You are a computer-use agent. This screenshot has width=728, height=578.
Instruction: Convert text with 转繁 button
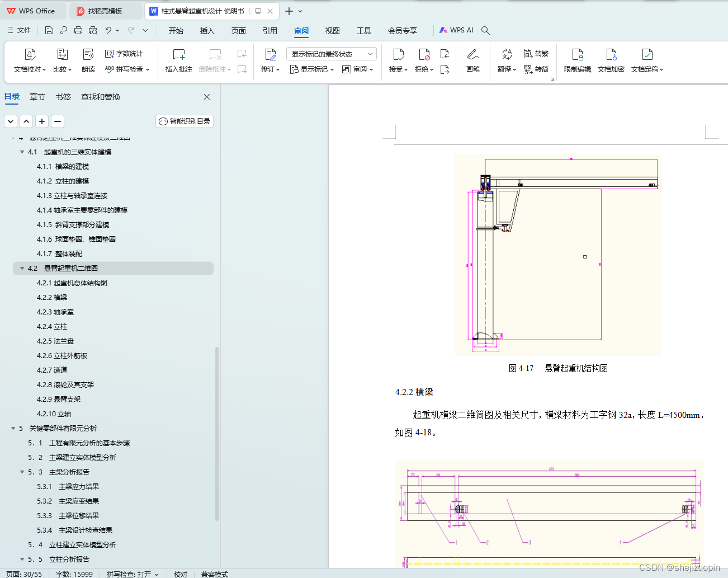pos(536,54)
